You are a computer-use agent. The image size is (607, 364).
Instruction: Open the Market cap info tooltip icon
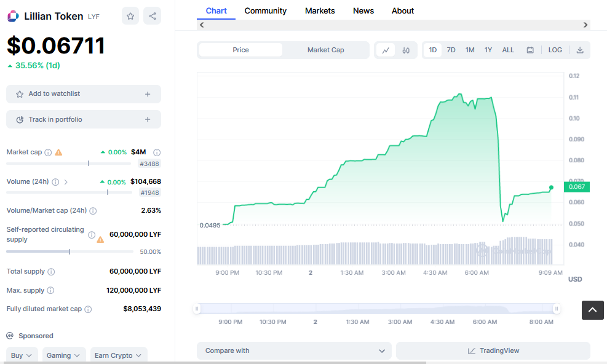pyautogui.click(x=48, y=152)
